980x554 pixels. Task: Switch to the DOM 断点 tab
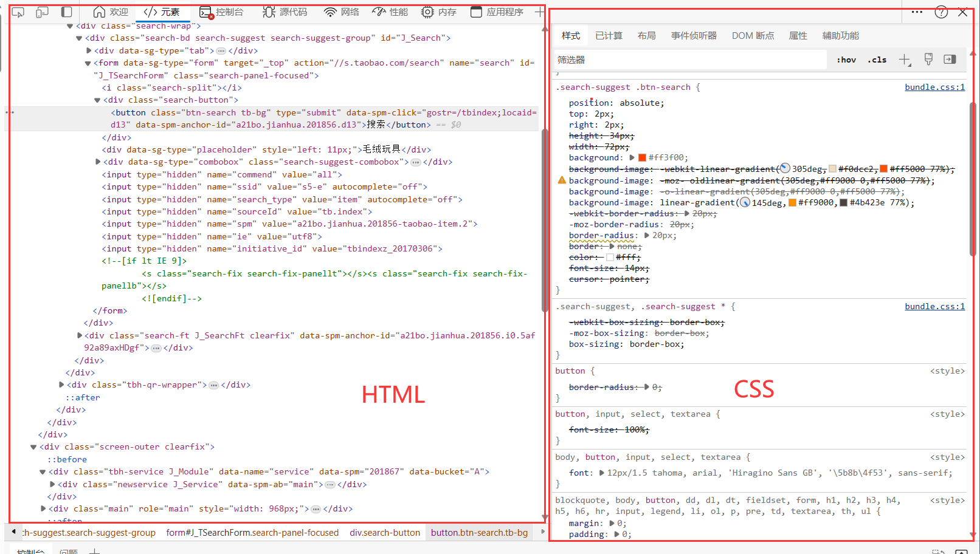[x=753, y=36]
